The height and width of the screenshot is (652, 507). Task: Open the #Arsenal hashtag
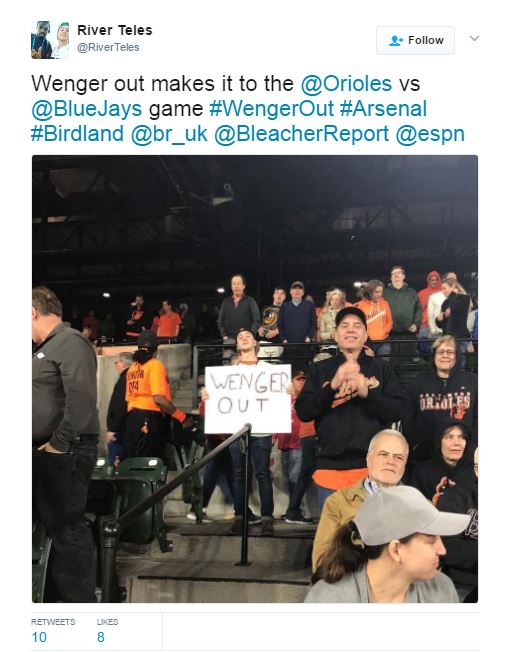pyautogui.click(x=383, y=109)
